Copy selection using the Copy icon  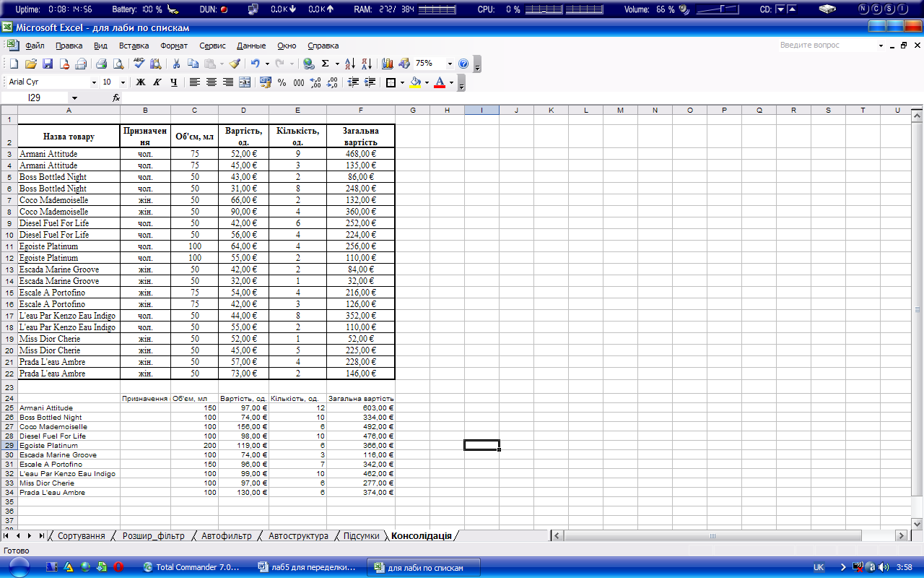click(x=193, y=64)
